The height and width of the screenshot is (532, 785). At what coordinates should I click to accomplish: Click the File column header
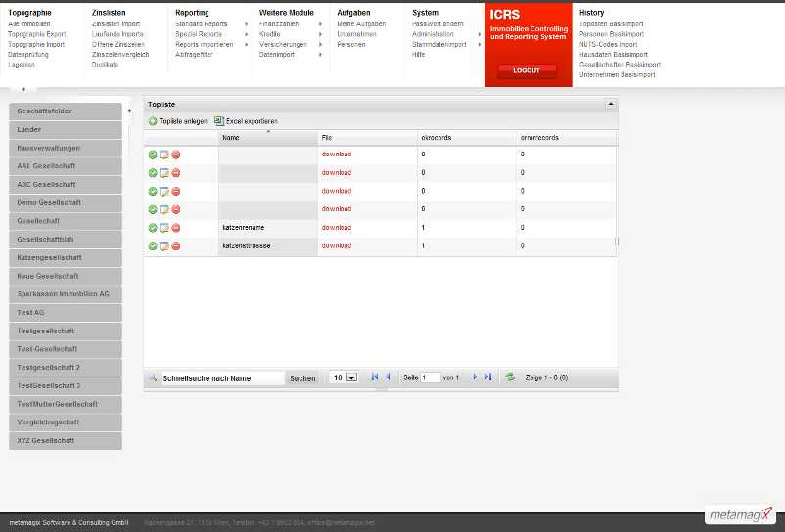(367, 138)
